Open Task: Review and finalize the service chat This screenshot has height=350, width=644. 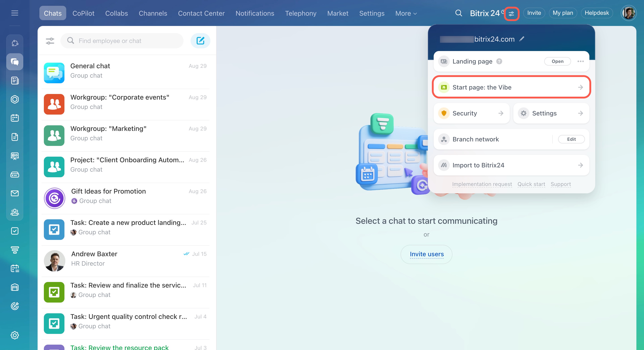tap(126, 292)
